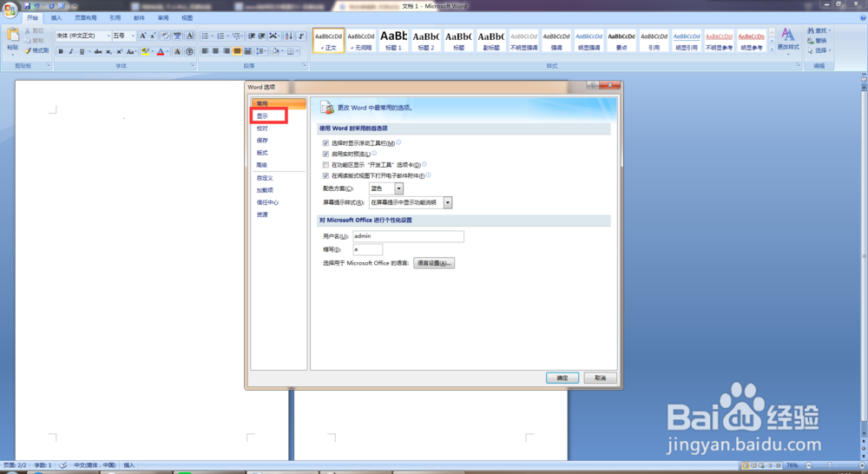Click the 字数: 1 status bar entry

(x=43, y=465)
